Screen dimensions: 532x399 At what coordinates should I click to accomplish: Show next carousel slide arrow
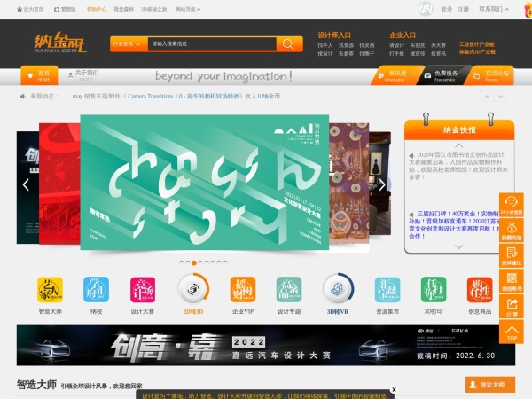[x=382, y=185]
